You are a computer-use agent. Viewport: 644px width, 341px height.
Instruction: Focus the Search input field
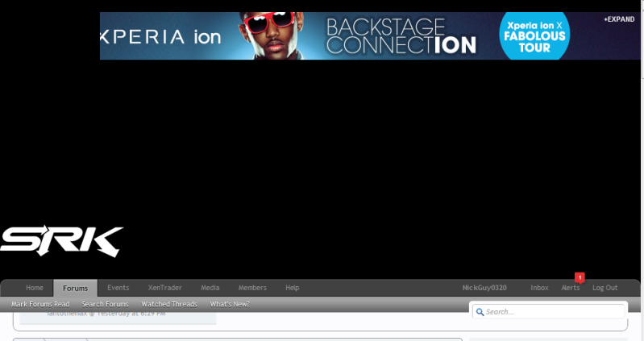click(x=549, y=312)
